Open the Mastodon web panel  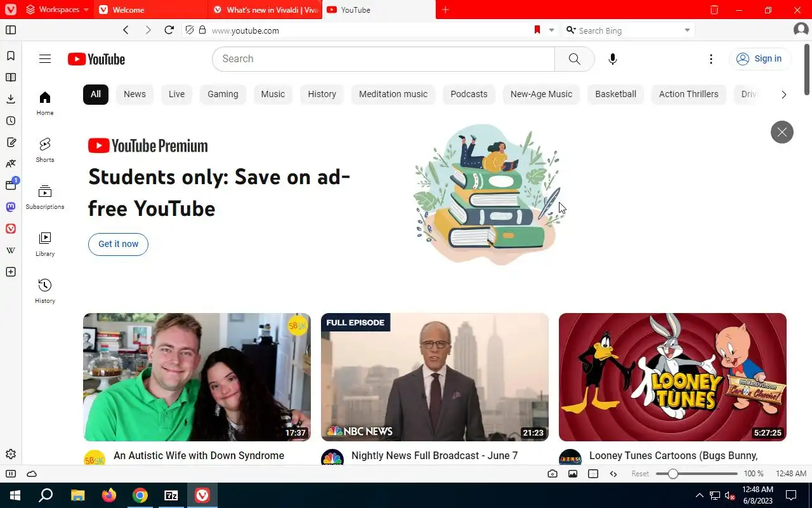(x=11, y=207)
